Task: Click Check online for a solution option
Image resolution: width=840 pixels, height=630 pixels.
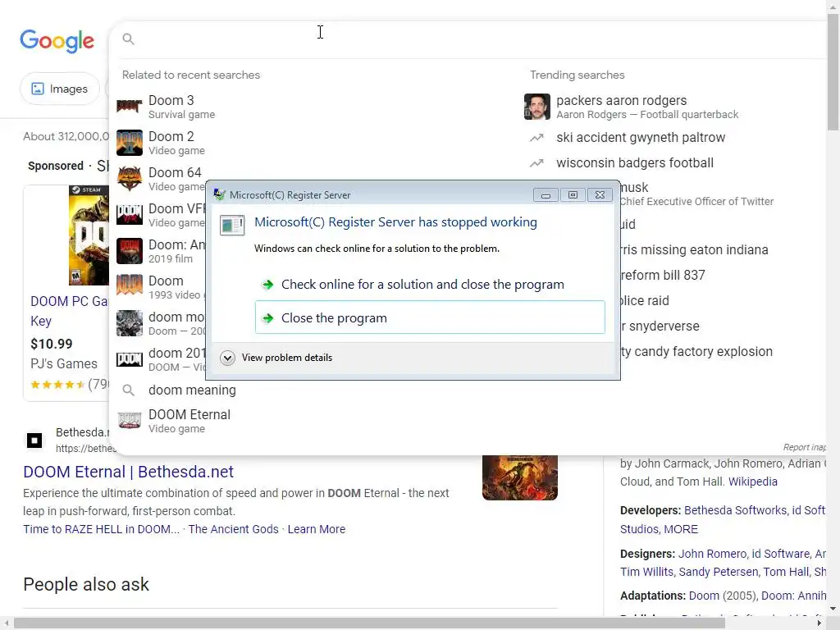Action: pos(430,285)
